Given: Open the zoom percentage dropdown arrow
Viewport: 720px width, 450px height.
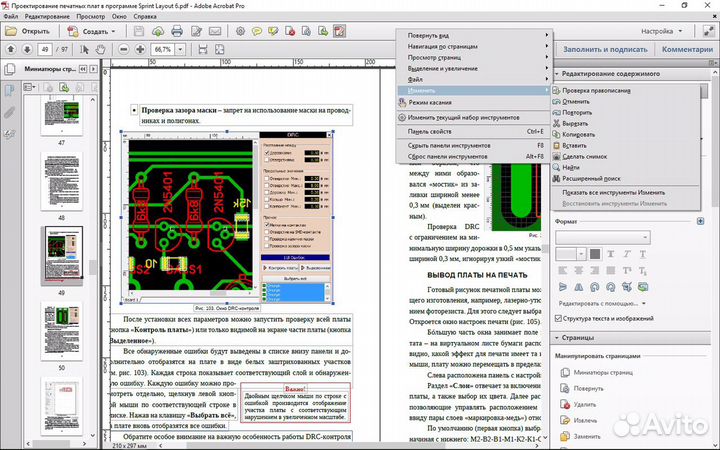Looking at the screenshot, I should tap(180, 49).
